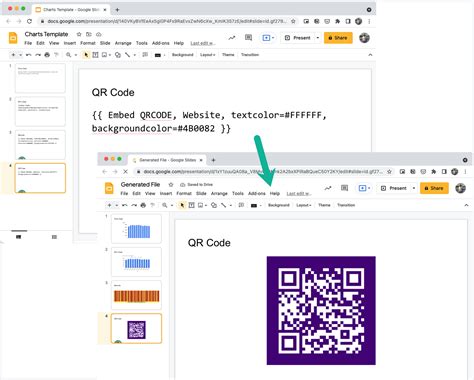
Task: Click undo icon in Generated File toolbar
Action: pyautogui.click(x=125, y=205)
